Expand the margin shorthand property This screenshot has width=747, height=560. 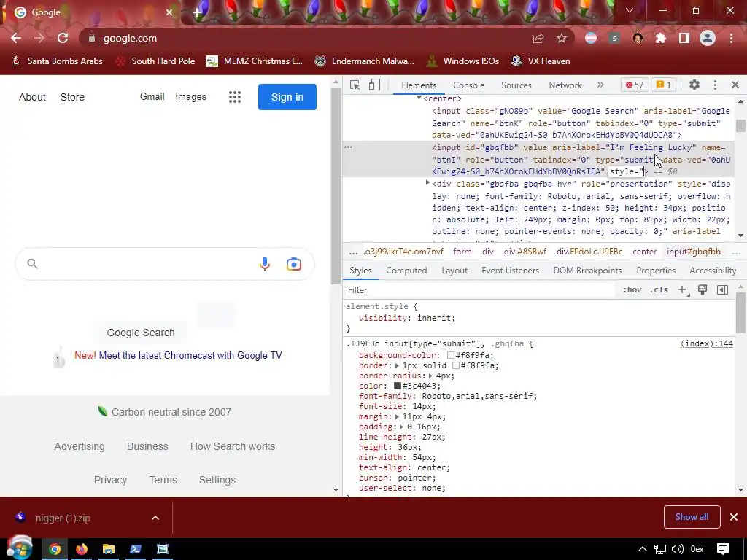tap(397, 416)
